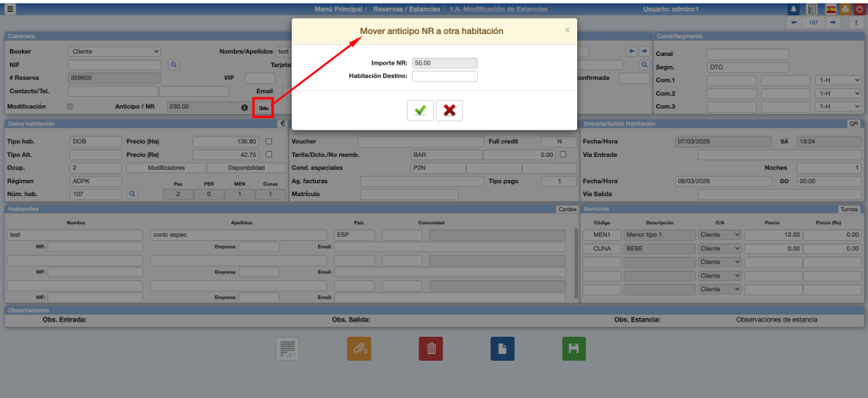Toggle the Precio (Re) checkbox

[269, 155]
